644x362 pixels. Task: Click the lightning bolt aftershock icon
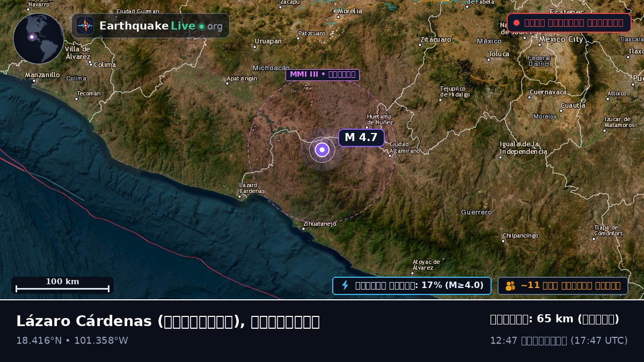click(345, 285)
